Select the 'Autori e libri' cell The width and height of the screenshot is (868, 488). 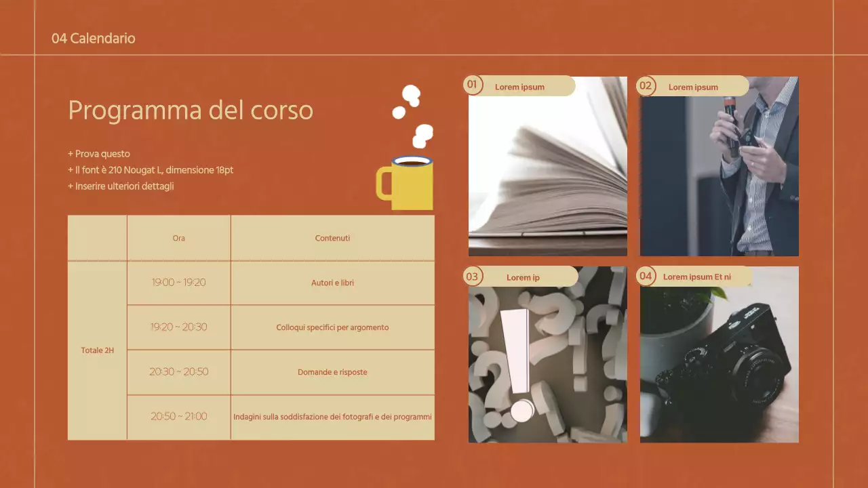click(x=332, y=283)
